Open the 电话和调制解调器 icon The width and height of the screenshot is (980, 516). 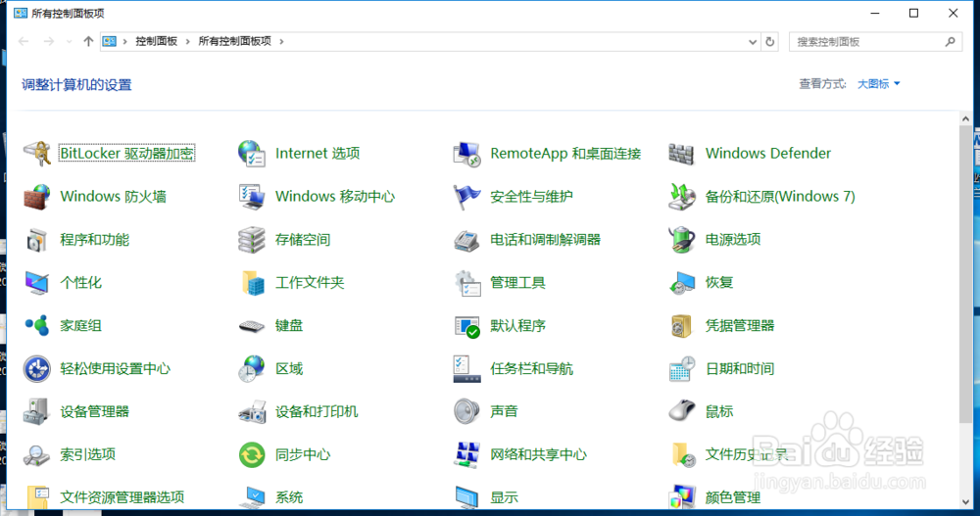point(466,240)
